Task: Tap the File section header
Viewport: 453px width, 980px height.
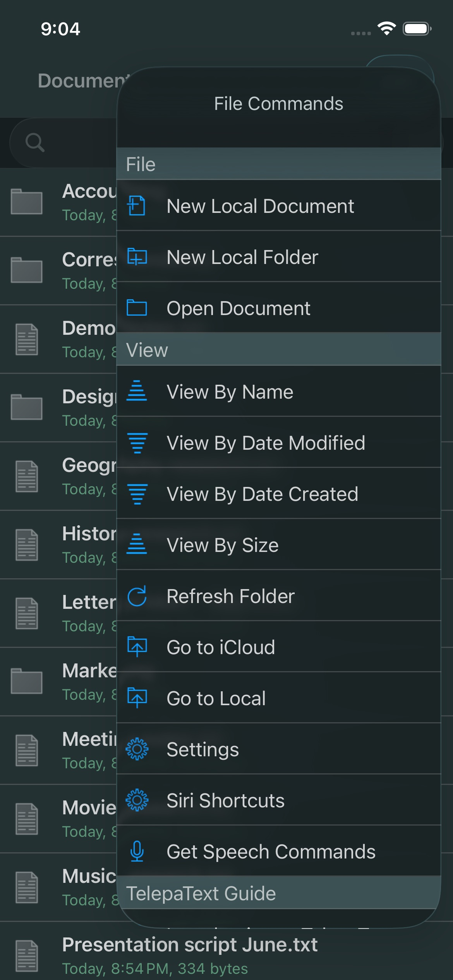Action: [x=279, y=164]
